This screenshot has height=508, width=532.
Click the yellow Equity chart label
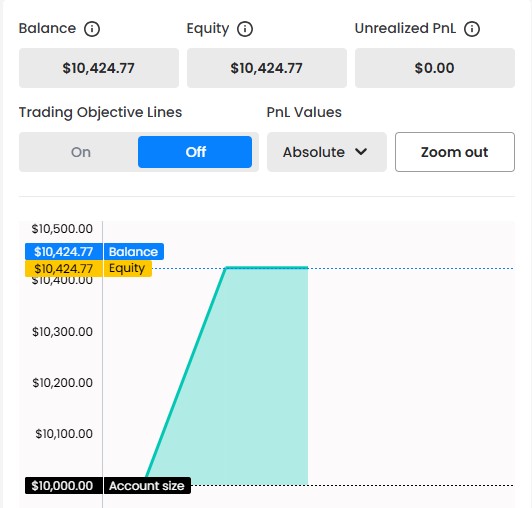[x=128, y=268]
